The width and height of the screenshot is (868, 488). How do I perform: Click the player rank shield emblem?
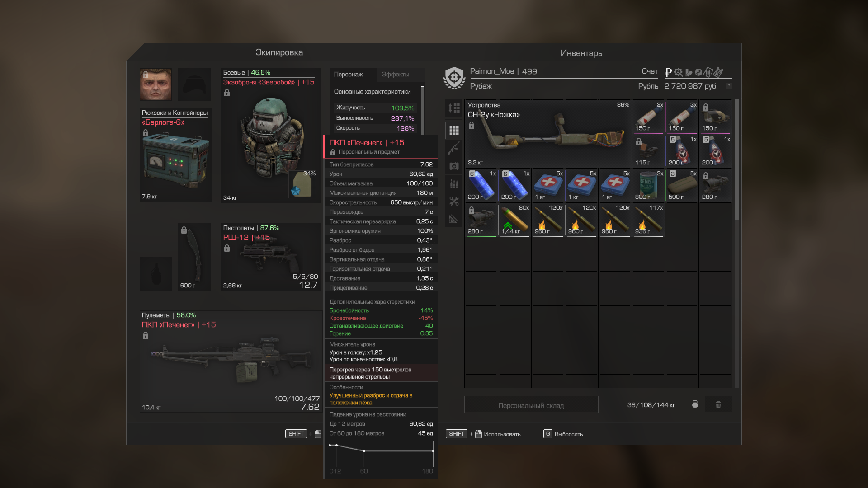(x=454, y=78)
